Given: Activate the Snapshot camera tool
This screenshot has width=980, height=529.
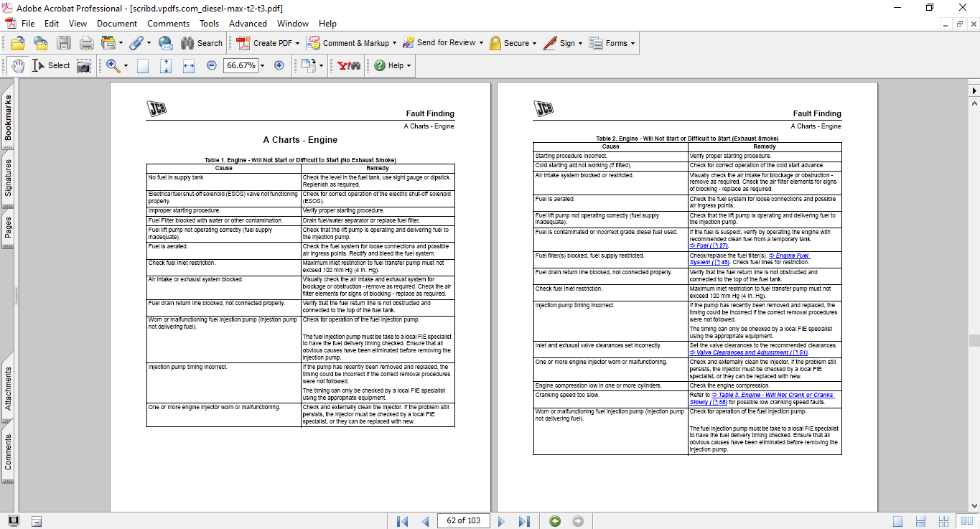Looking at the screenshot, I should click(x=84, y=65).
